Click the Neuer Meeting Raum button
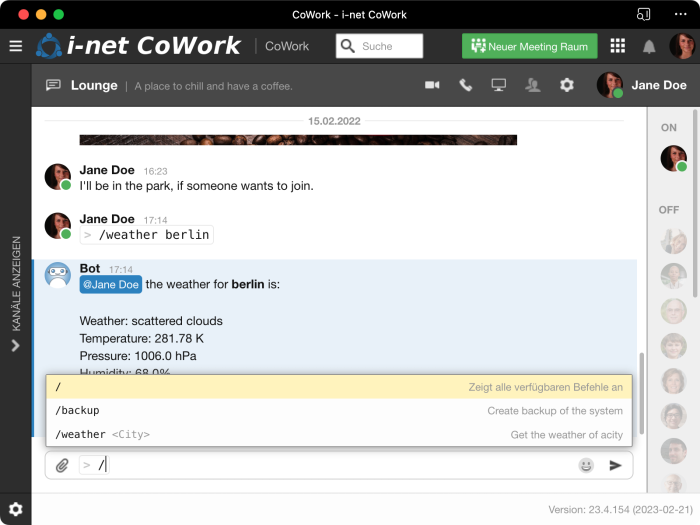This screenshot has width=700, height=525. pyautogui.click(x=529, y=46)
